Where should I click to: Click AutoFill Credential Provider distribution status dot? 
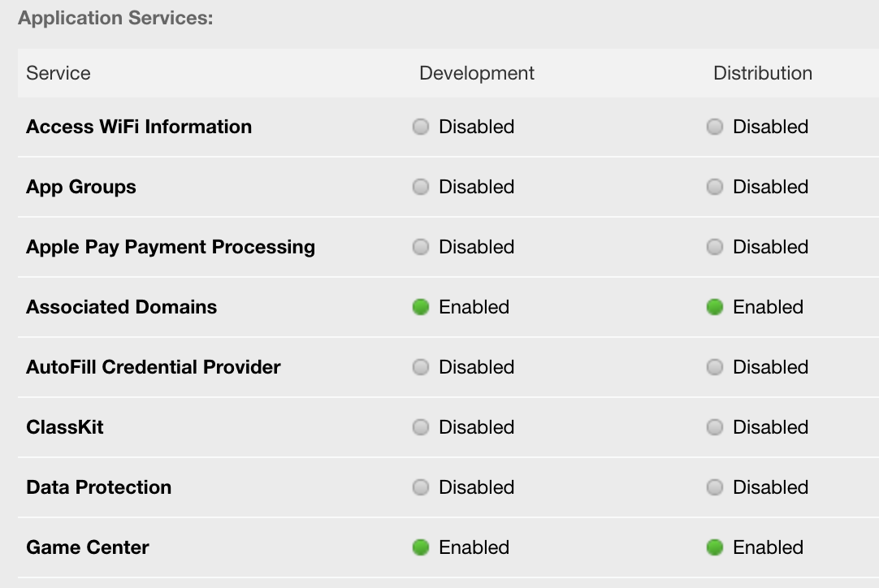point(715,367)
